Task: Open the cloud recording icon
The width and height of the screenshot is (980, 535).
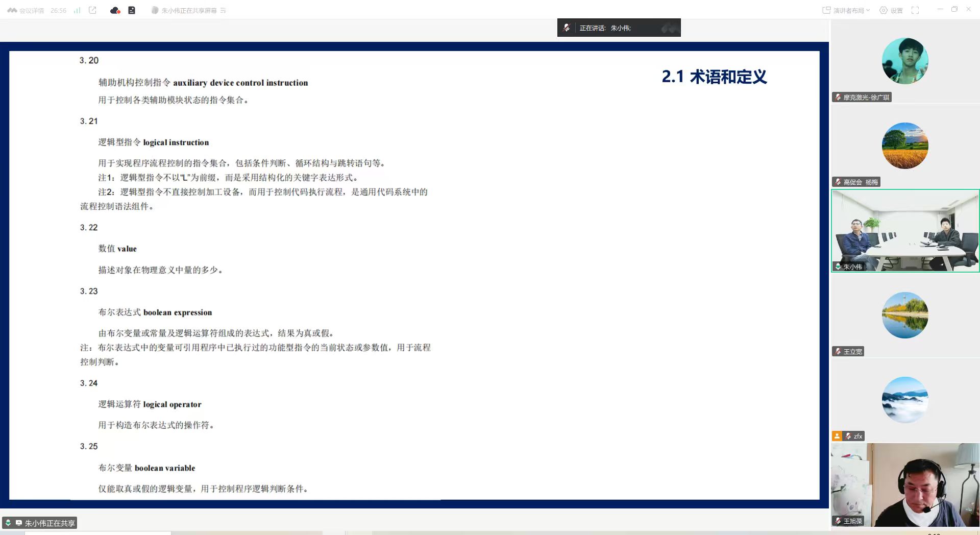Action: coord(115,10)
